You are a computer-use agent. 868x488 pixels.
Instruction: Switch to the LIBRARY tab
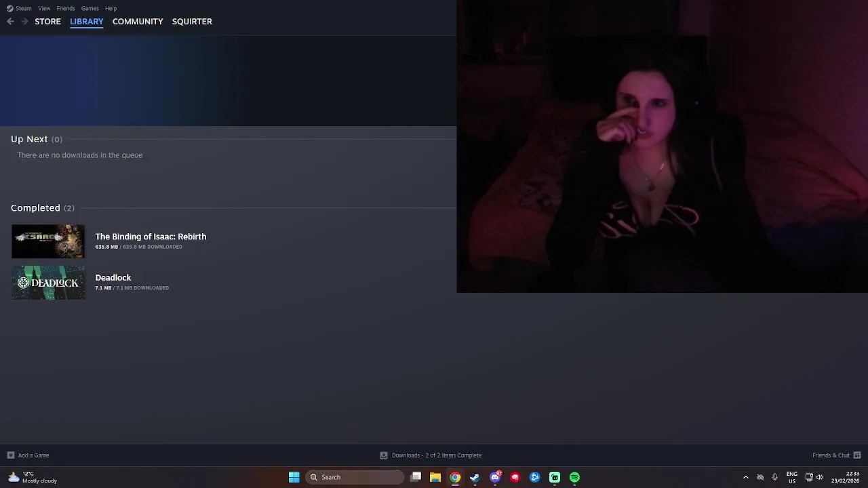click(87, 22)
